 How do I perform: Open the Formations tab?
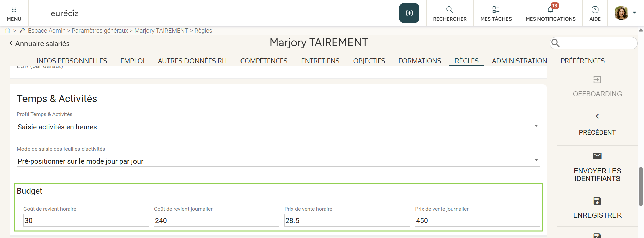[420, 61]
